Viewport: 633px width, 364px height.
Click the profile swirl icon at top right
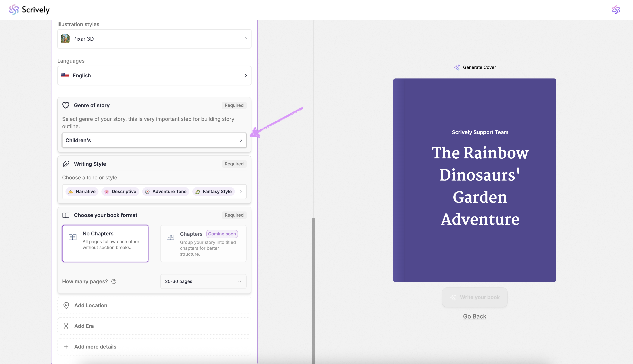coord(616,10)
